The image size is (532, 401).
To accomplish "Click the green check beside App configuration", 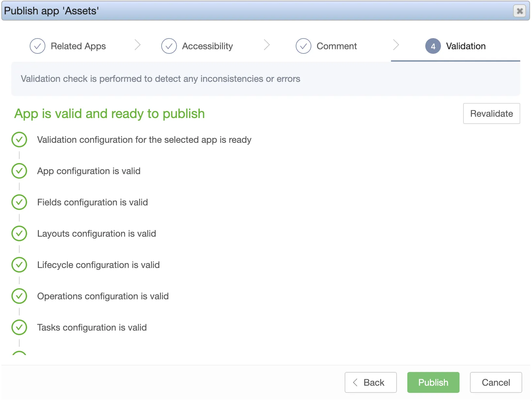I will [x=19, y=171].
